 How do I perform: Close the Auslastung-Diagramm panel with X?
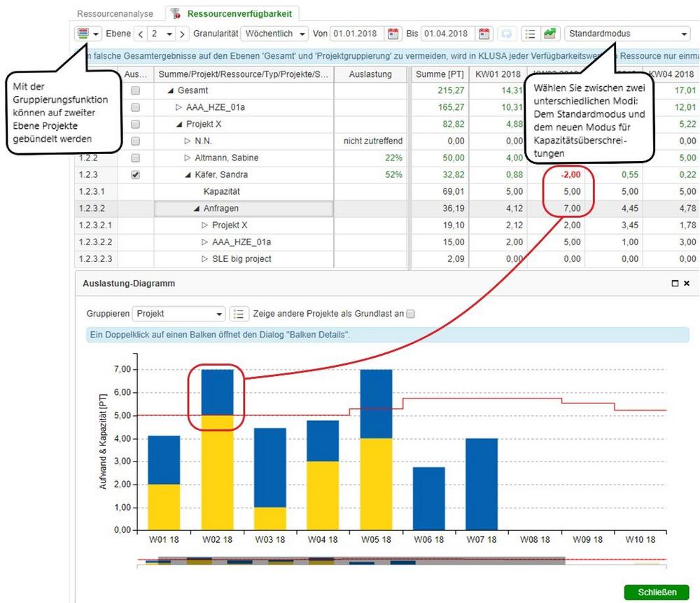pyautogui.click(x=687, y=284)
